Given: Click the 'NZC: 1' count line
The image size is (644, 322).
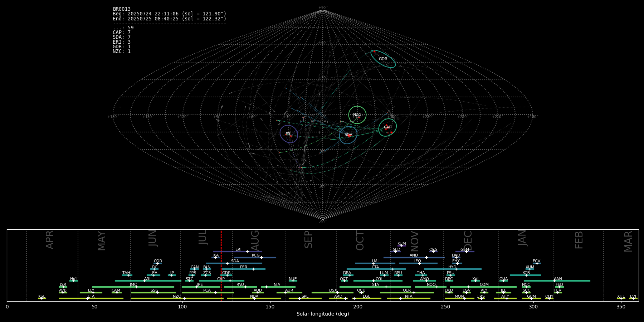Looking at the screenshot, I should click(x=122, y=52).
